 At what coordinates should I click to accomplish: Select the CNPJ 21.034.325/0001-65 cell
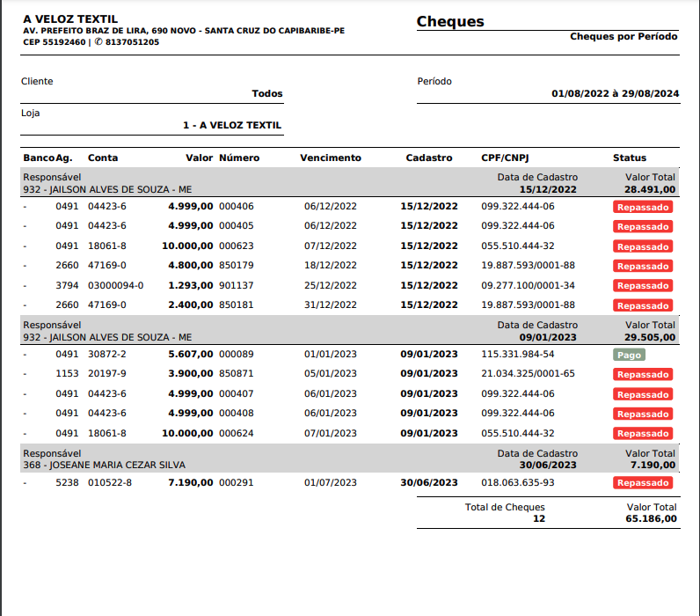528,375
